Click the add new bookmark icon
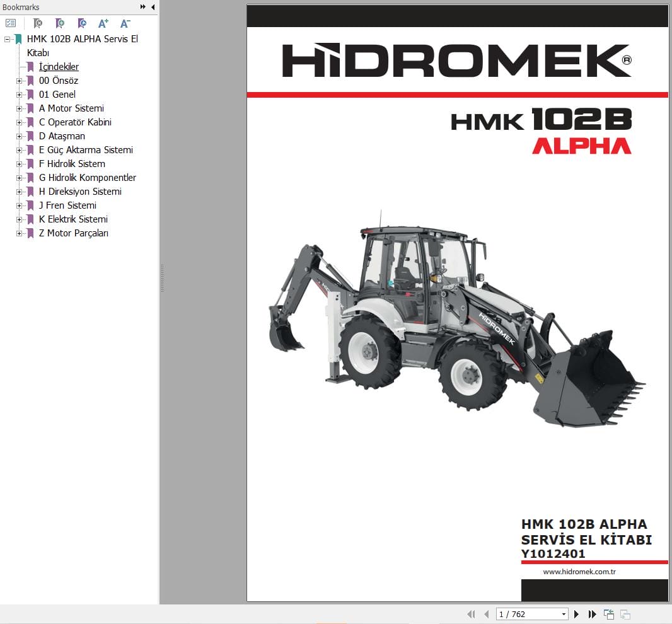Screen dimensions: 672x624 tap(60, 23)
